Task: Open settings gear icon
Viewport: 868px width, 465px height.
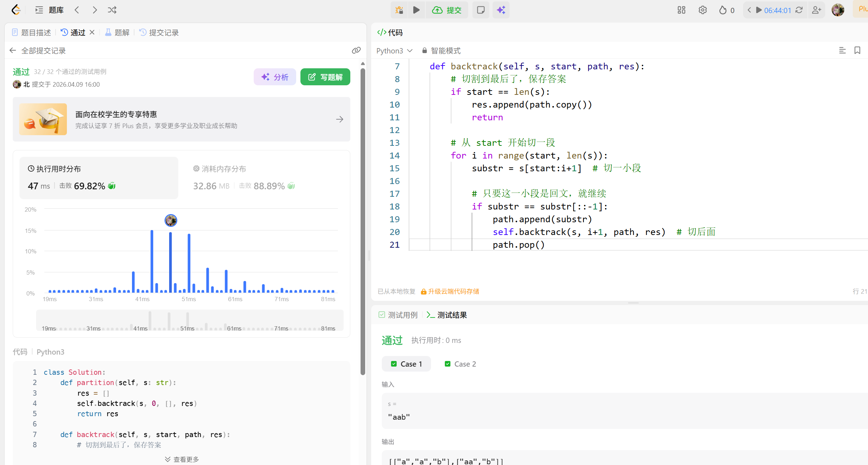Action: coord(702,10)
